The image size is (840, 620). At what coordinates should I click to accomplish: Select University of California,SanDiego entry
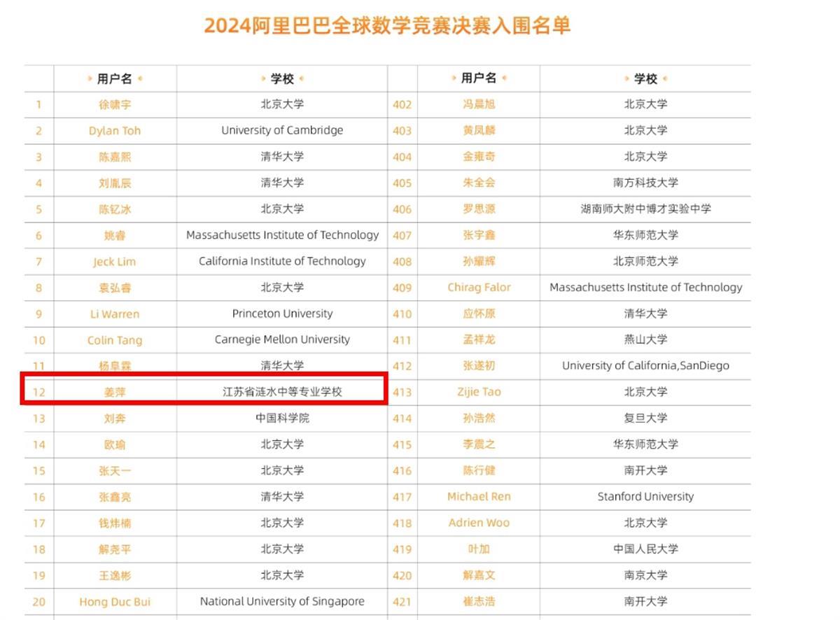coord(645,366)
